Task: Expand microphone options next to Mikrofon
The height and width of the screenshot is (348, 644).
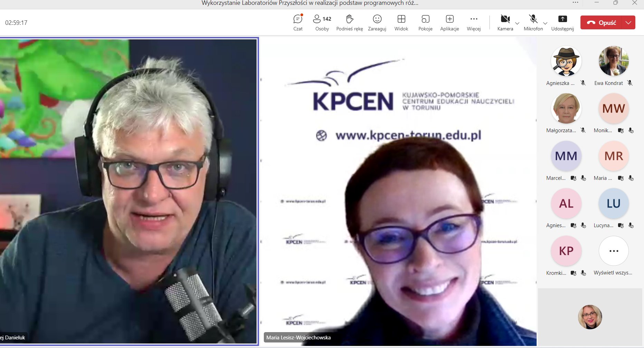Action: (x=545, y=23)
